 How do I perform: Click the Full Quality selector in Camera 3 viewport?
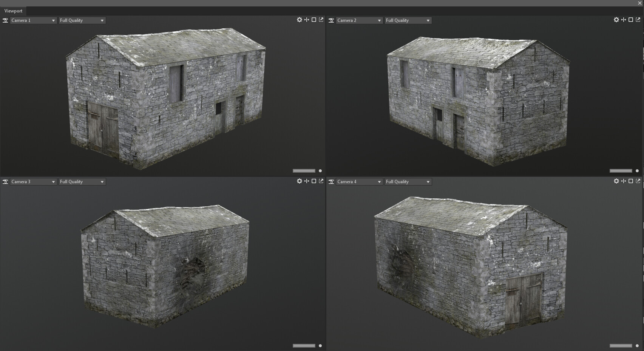click(82, 182)
